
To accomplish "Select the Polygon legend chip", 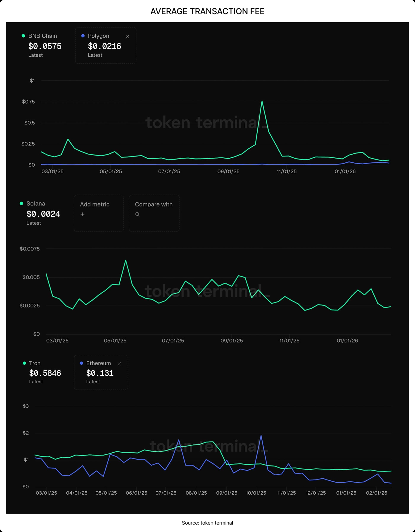I will pyautogui.click(x=105, y=45).
